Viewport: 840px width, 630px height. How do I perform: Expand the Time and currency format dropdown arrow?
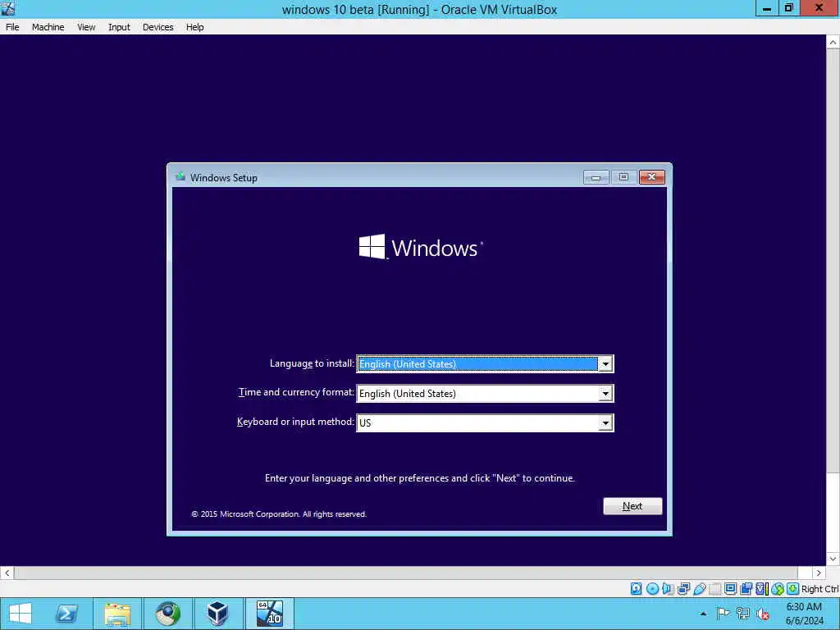tap(605, 393)
